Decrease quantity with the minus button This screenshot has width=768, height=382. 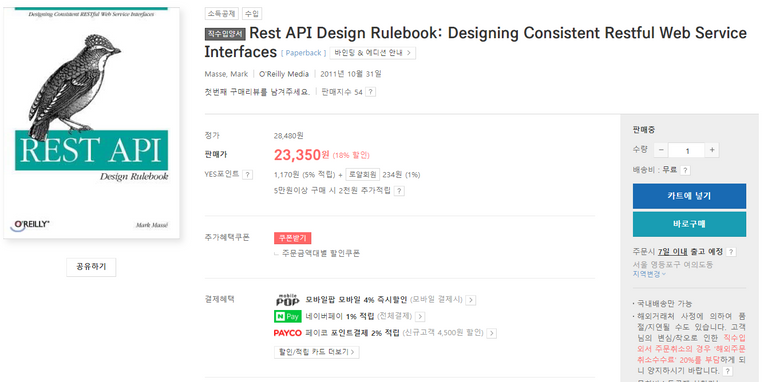[662, 150]
